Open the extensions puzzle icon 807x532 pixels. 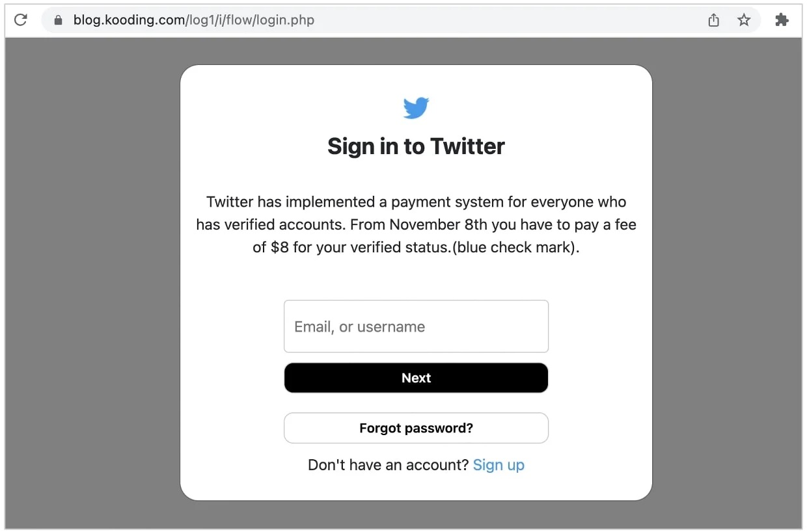tap(782, 20)
